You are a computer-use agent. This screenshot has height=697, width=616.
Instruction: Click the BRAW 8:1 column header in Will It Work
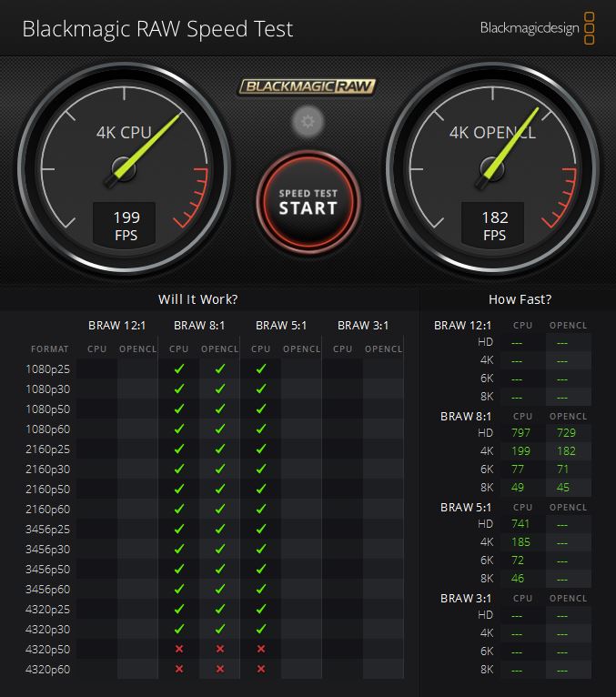point(199,326)
